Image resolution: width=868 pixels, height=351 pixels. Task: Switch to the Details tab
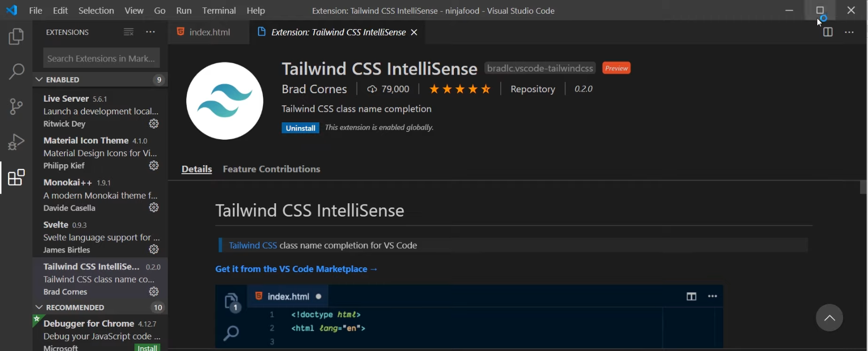197,169
